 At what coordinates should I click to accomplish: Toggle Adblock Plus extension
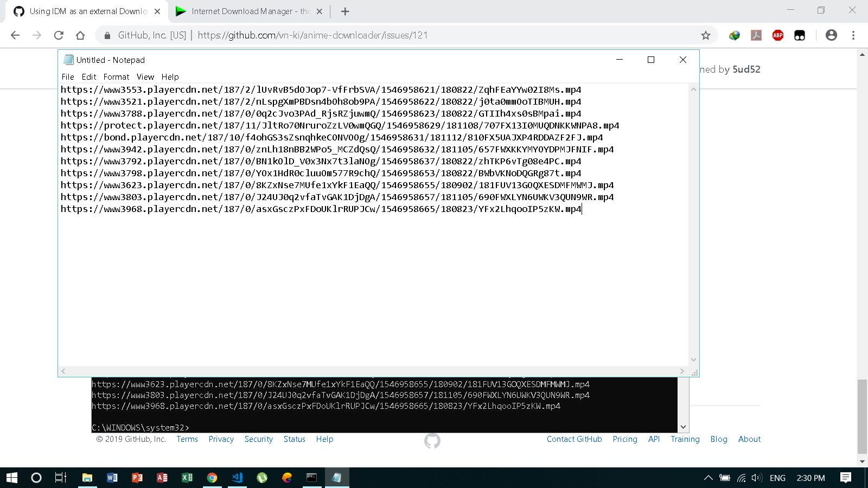point(778,35)
